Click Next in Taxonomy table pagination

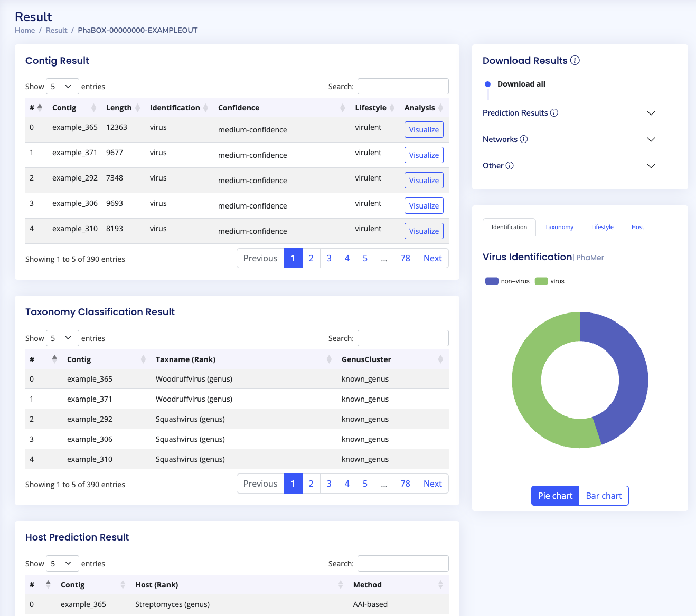432,484
